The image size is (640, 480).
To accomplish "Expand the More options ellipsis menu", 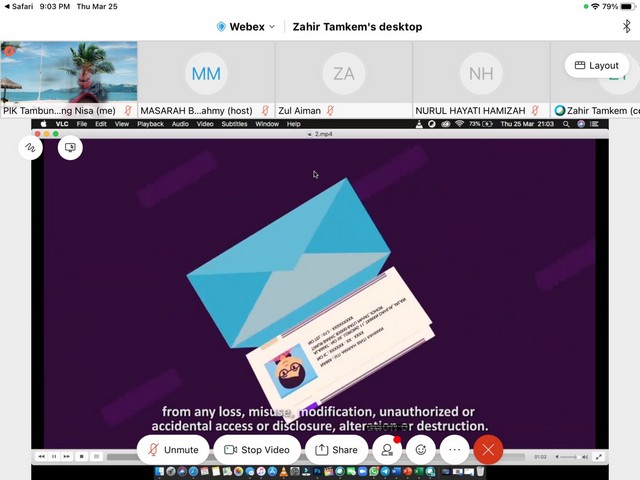I will (x=455, y=450).
